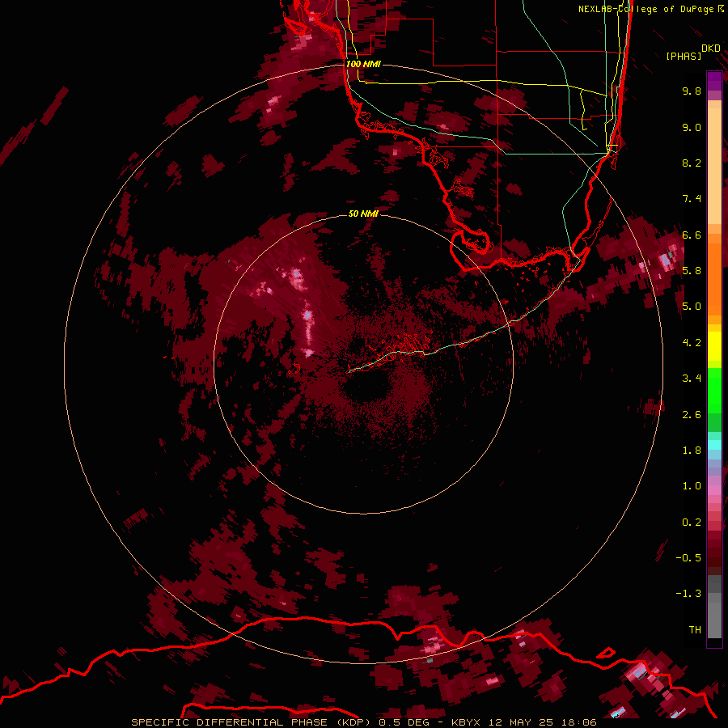Click the "DKD" legend label
This screenshot has height=728, width=728.
coord(711,49)
